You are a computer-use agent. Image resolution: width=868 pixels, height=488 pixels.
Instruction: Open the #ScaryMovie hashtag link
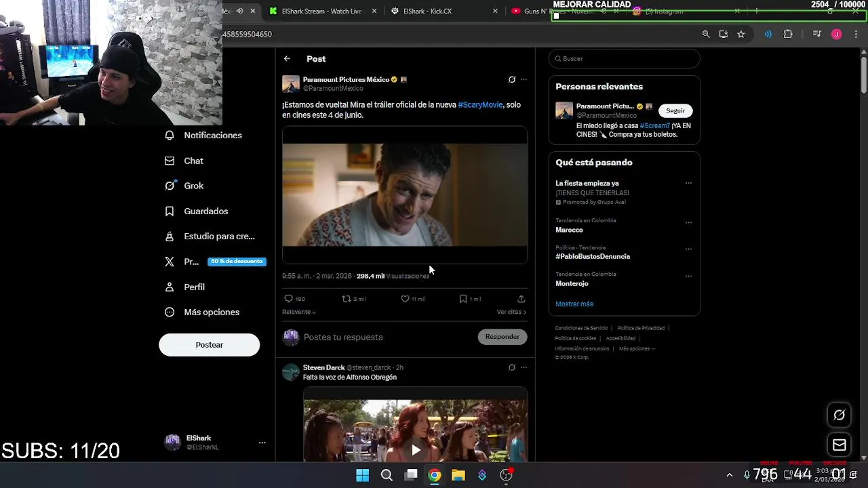click(480, 105)
